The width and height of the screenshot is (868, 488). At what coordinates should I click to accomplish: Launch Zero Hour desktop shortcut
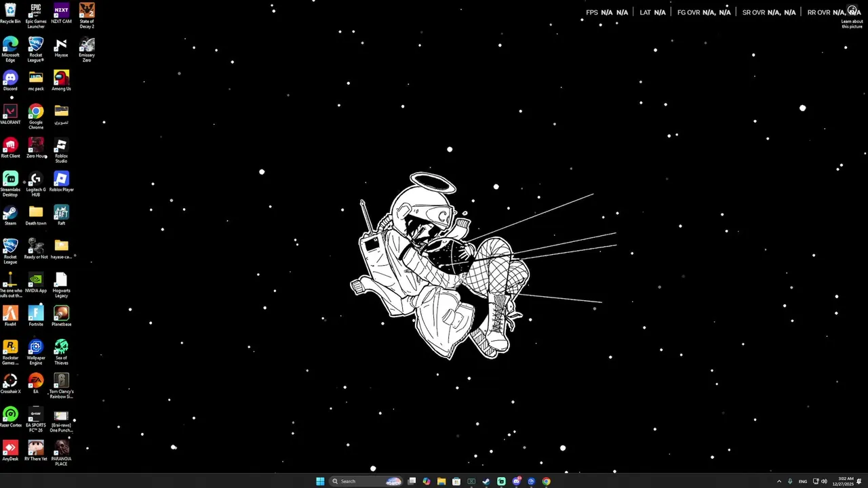coord(36,148)
